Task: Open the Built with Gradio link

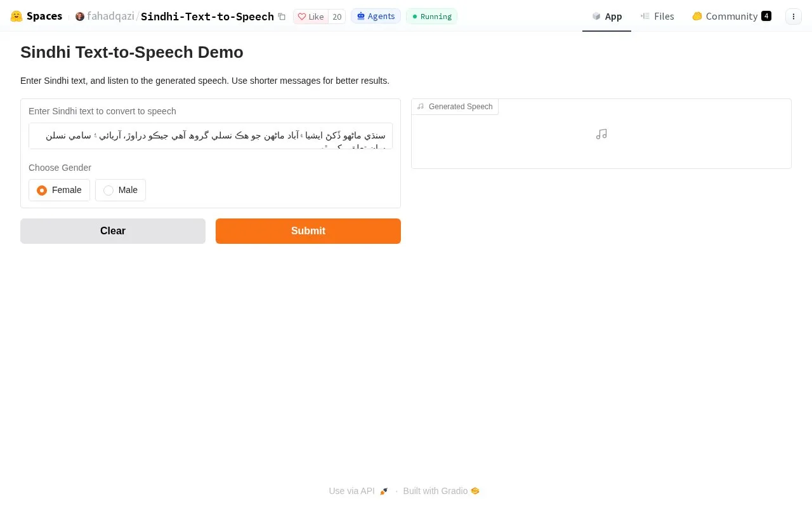Action: pyautogui.click(x=442, y=491)
